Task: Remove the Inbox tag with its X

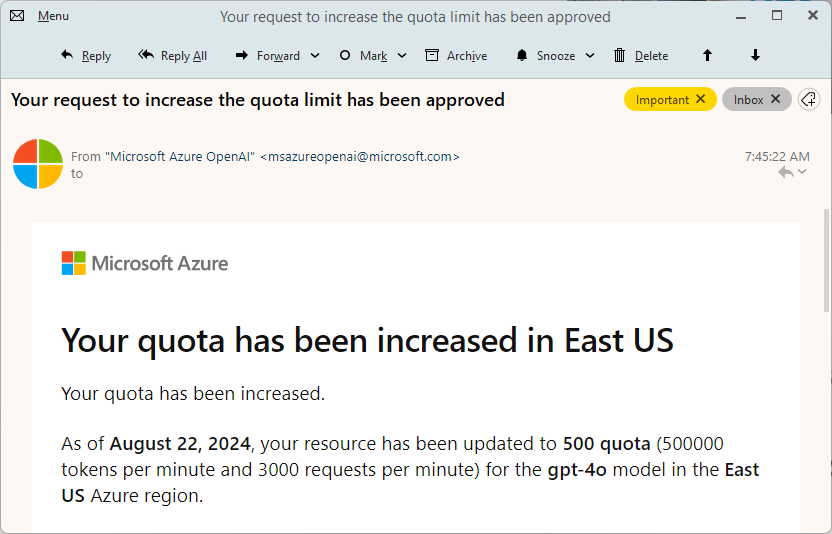Action: coord(776,100)
